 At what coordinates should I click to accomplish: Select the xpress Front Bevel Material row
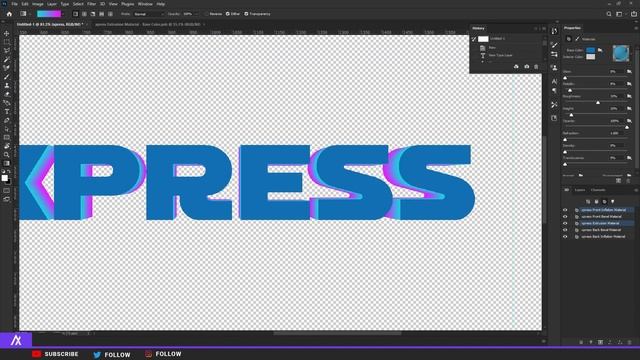point(602,217)
